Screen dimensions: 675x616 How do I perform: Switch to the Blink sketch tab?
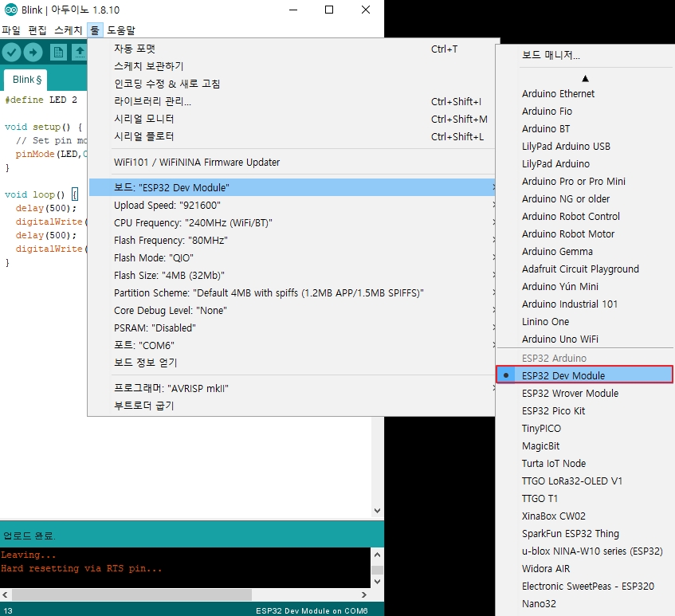(x=26, y=80)
